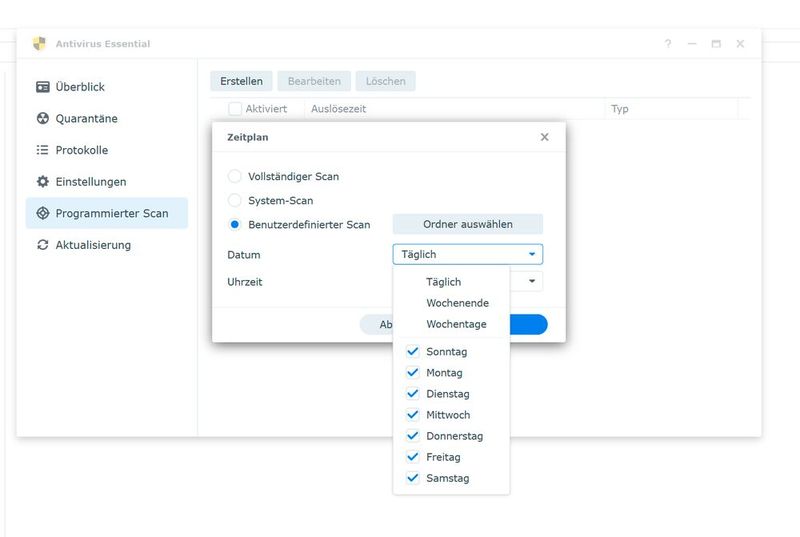Open the Uhrzeit dropdown arrow

pyautogui.click(x=532, y=282)
